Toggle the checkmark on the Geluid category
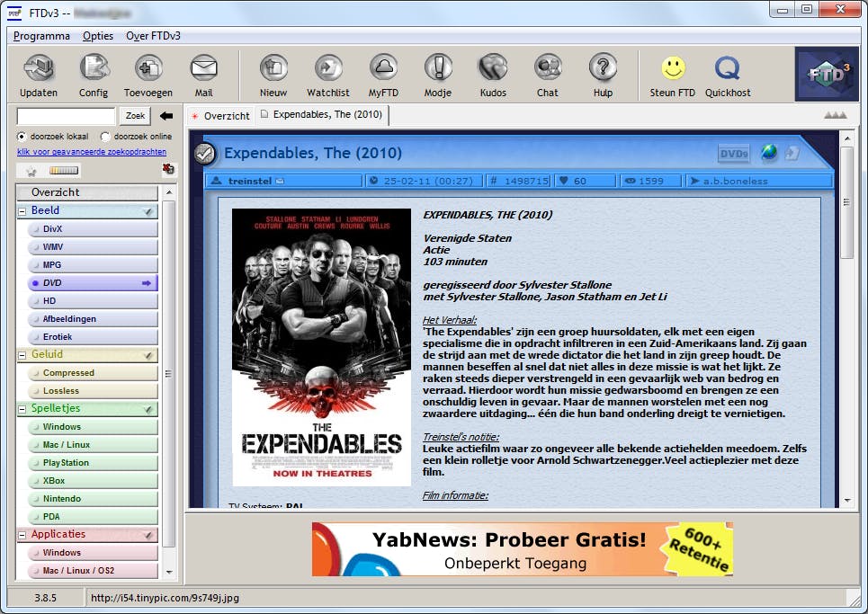Screen dimensions: 868x614 [x=148, y=355]
